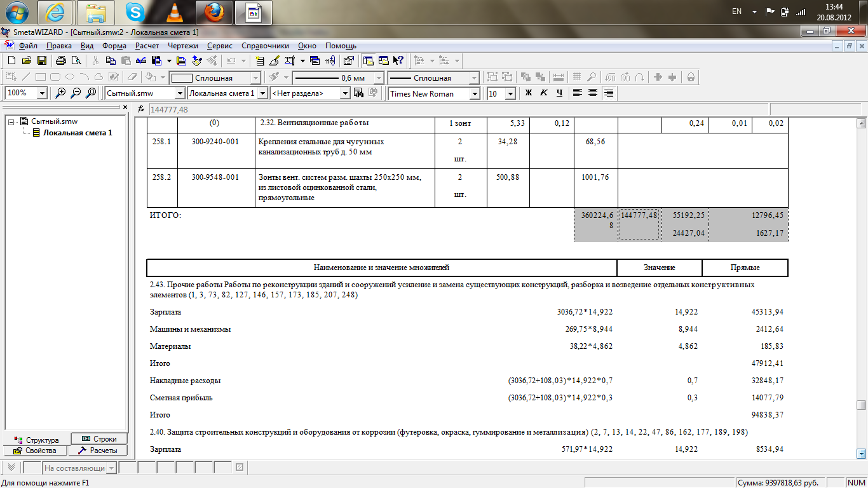The width and height of the screenshot is (868, 488).
Task: Copy selection with the copy icon
Action: point(111,61)
